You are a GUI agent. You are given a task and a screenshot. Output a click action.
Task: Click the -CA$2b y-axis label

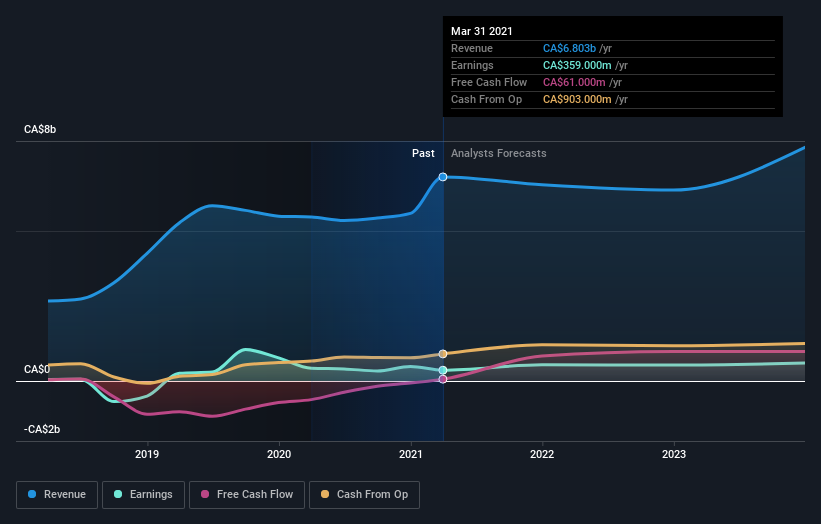click(42, 429)
